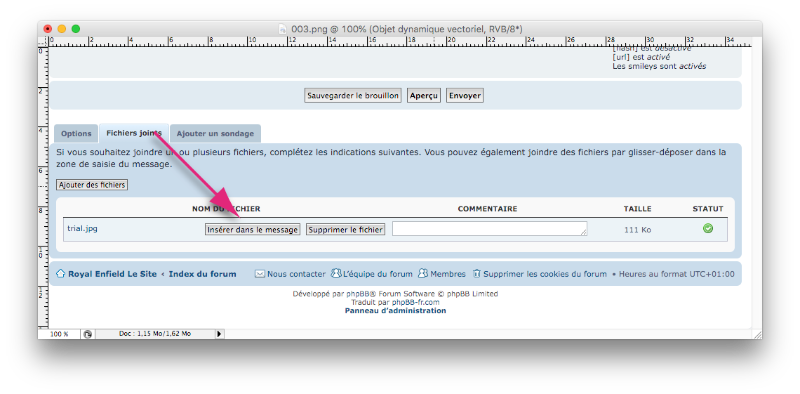800x394 pixels.
Task: Click the window resize grip at corner
Action: click(x=757, y=334)
